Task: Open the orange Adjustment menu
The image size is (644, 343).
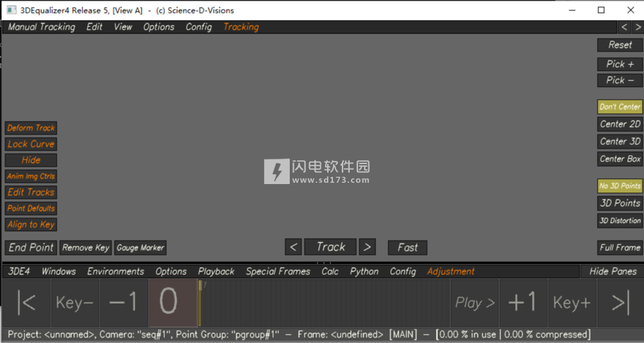Action: pos(451,272)
